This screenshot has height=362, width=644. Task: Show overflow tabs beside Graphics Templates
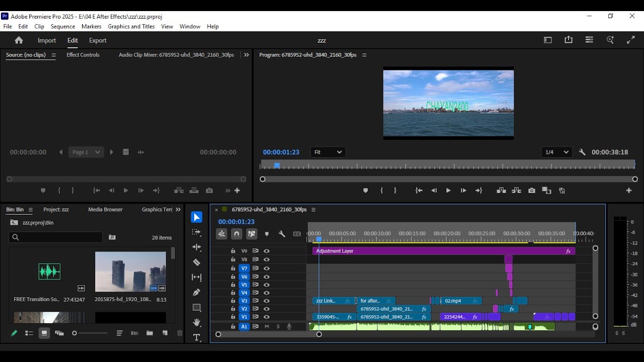coord(178,210)
